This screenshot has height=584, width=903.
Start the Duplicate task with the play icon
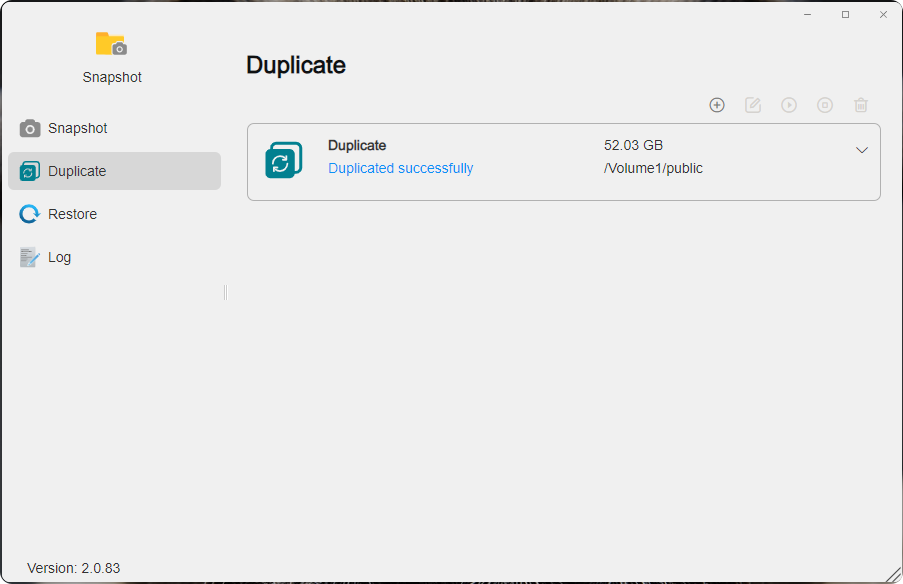(x=789, y=104)
